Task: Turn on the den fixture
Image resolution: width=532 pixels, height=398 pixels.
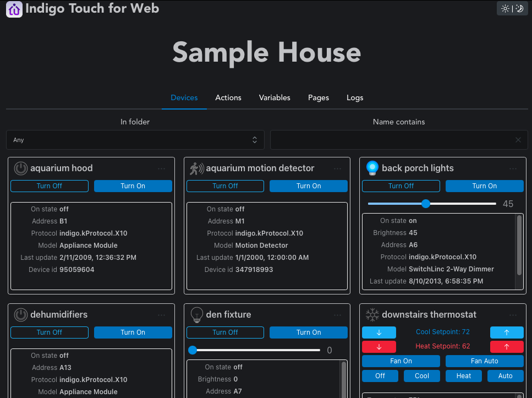Action: (309, 332)
